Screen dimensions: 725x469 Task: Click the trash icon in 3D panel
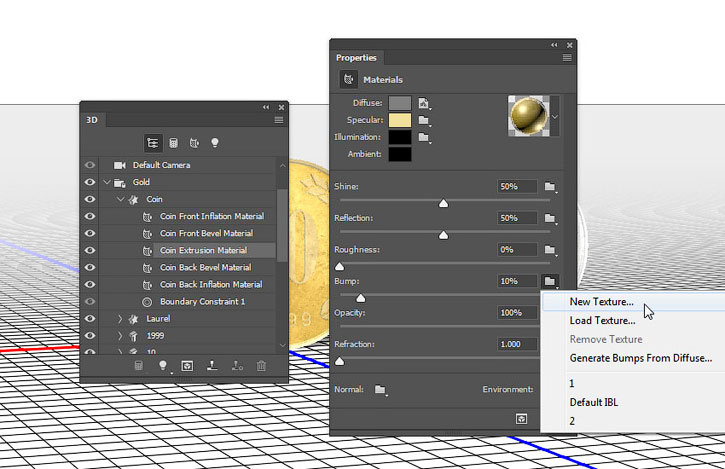click(x=261, y=367)
